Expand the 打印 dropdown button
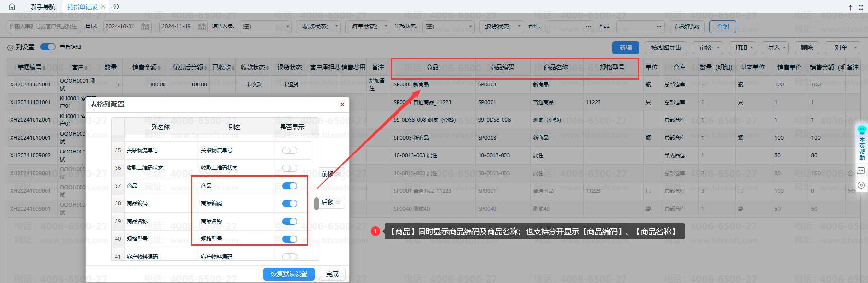 tap(742, 47)
